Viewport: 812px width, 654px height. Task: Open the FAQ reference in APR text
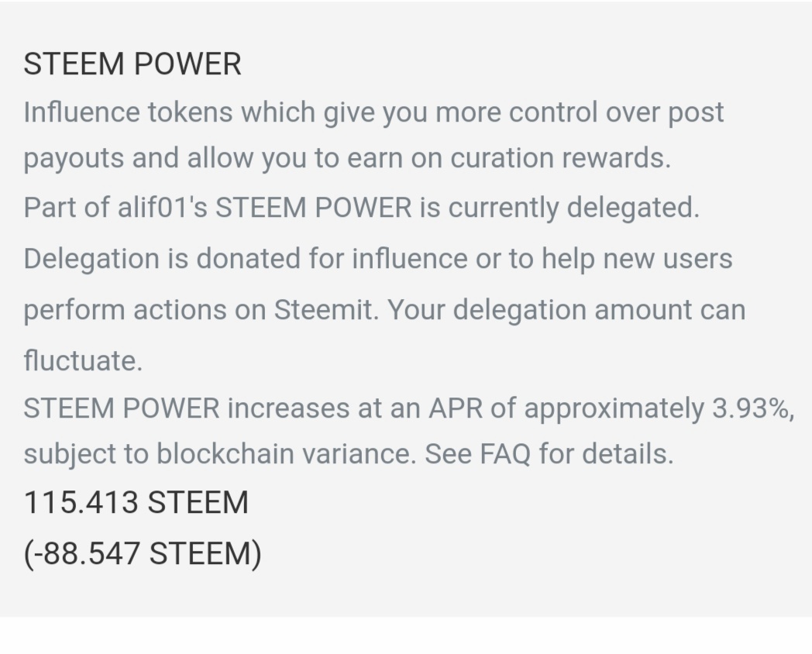[505, 454]
